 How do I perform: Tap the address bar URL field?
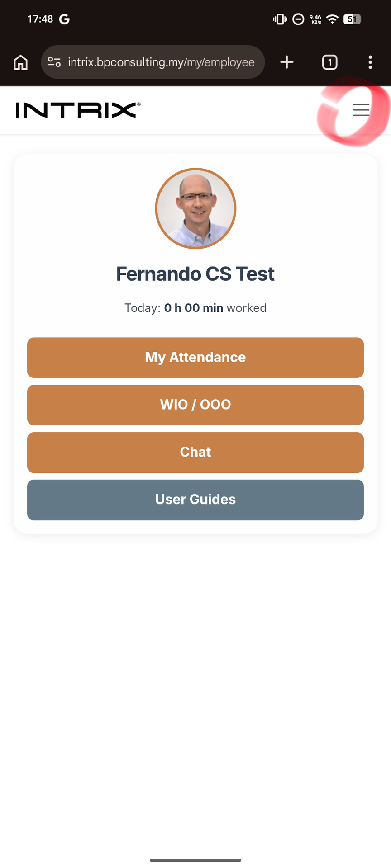tap(161, 62)
